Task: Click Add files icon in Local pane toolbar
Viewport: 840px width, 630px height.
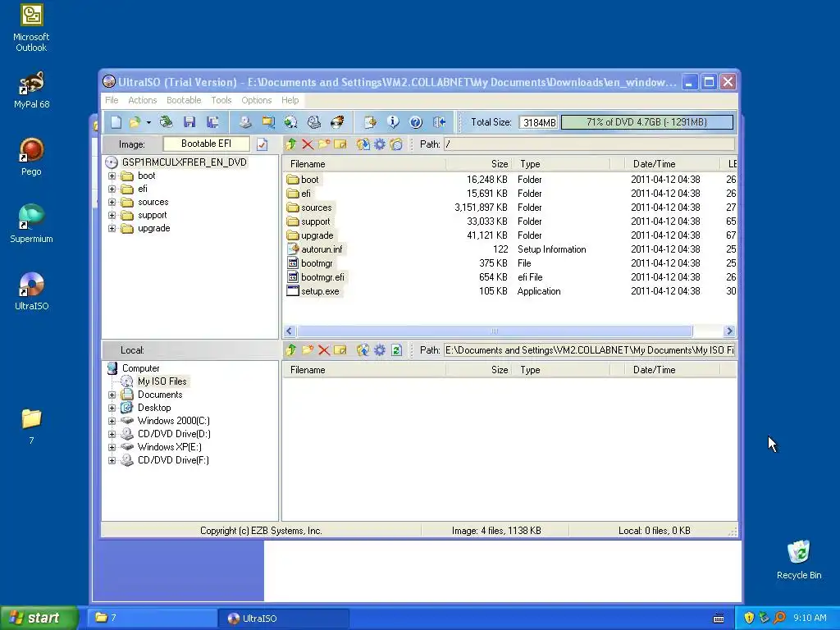Action: (363, 350)
